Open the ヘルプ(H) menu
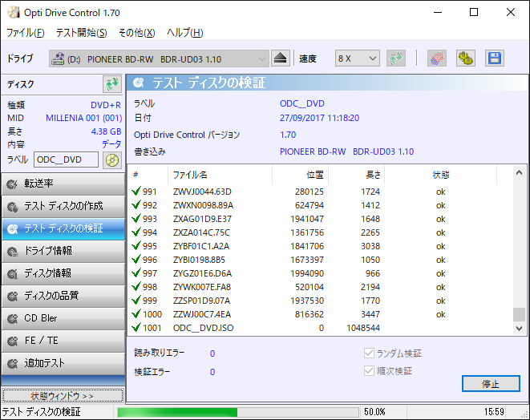 185,33
